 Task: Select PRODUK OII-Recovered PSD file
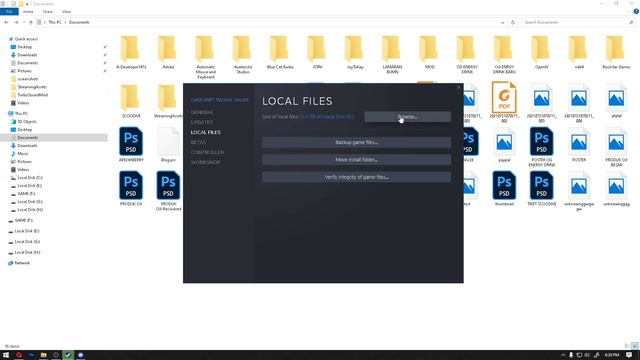point(168,191)
